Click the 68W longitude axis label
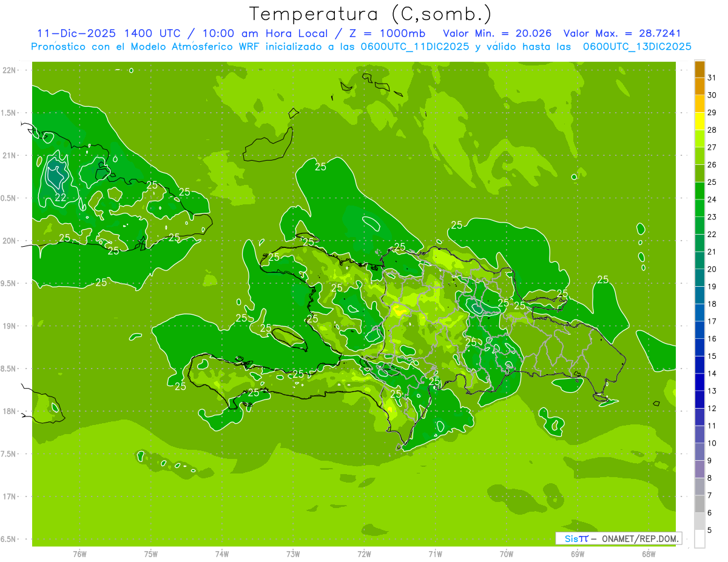The width and height of the screenshot is (728, 562). [649, 554]
